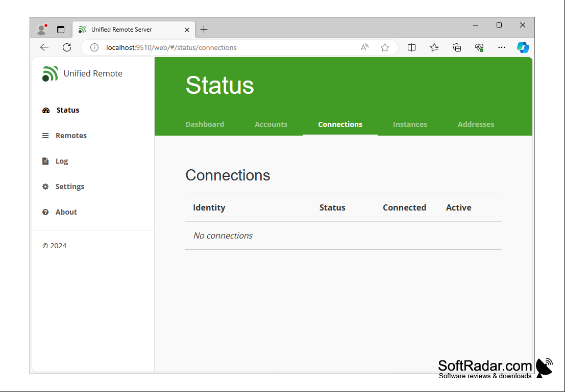Open the Status sidebar link

click(x=68, y=110)
